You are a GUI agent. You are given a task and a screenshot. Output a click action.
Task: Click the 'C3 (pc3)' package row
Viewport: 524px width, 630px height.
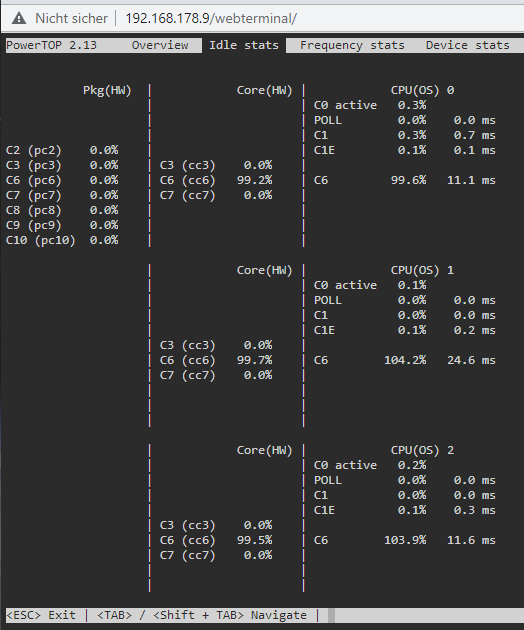click(62, 165)
